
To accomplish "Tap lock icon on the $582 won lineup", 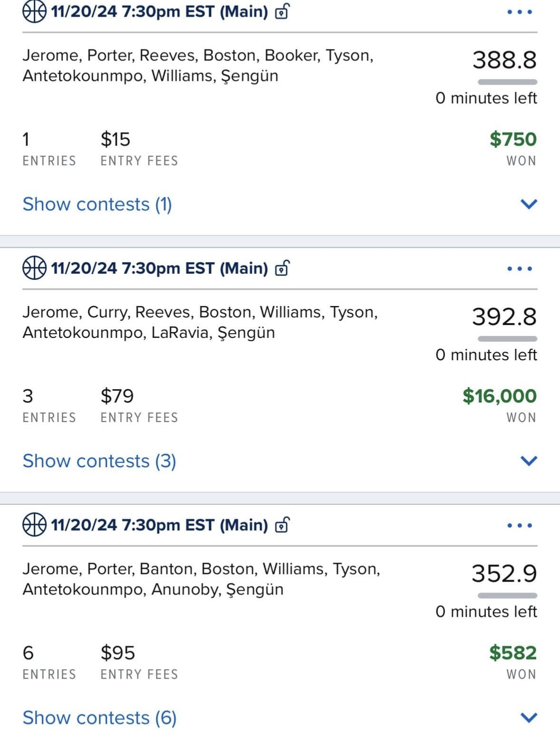I will (282, 525).
